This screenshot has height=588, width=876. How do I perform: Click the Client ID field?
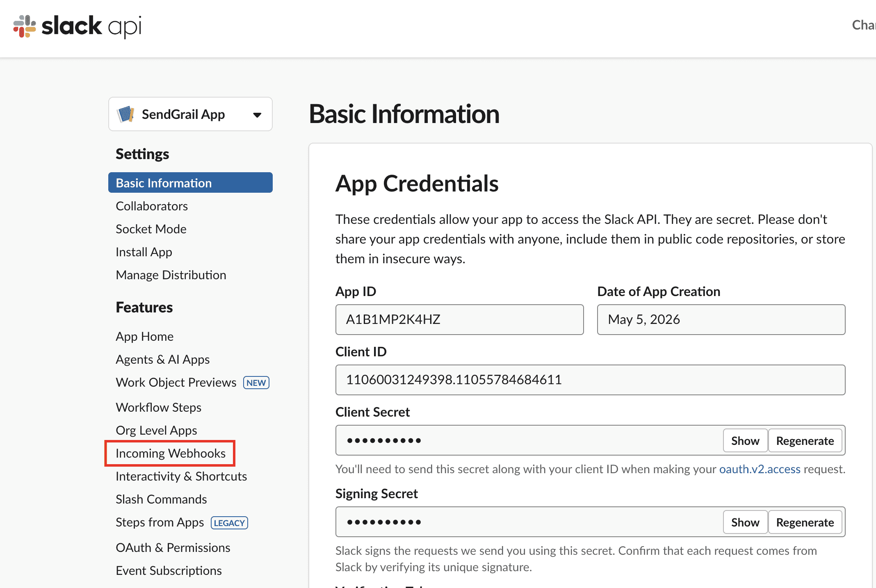(590, 380)
